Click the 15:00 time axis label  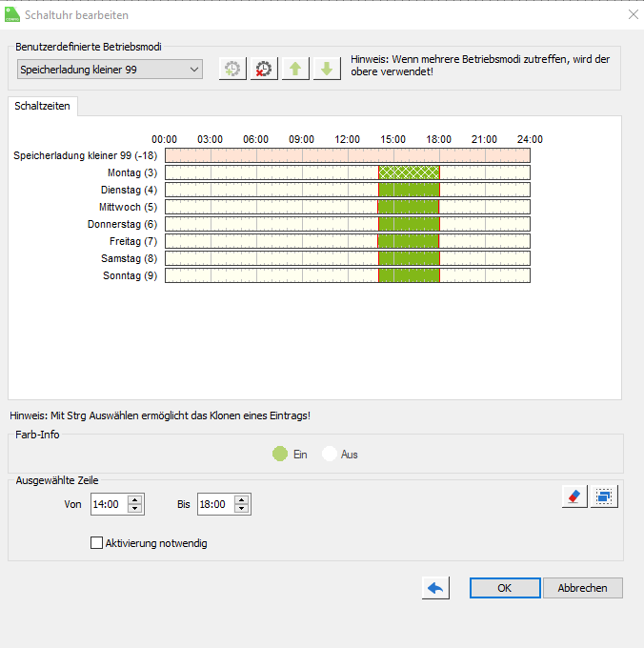tap(392, 139)
